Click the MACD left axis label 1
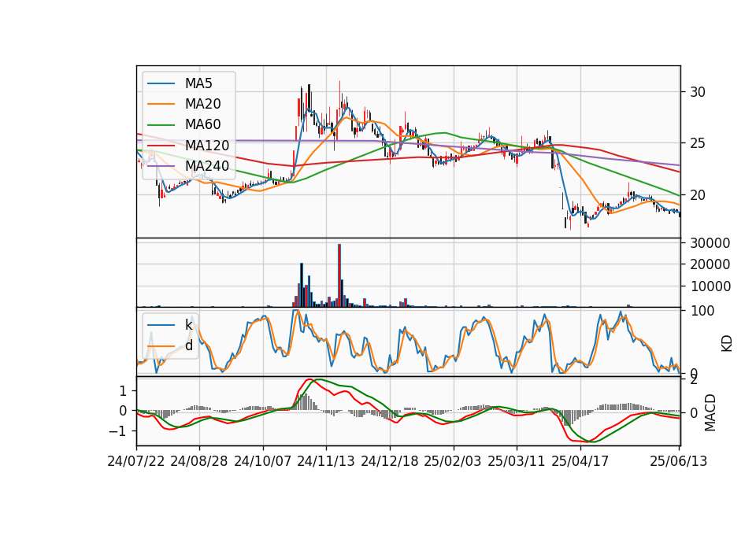This screenshot has height=543, width=756. tap(123, 391)
